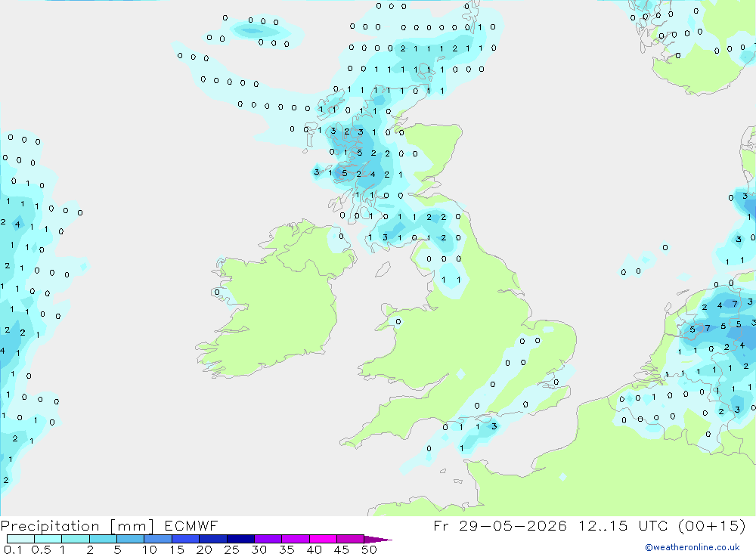
Task: Click the legend label '10'
Action: (150, 549)
